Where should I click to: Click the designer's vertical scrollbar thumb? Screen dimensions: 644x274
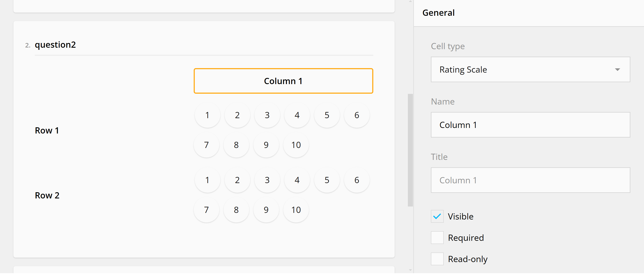click(410, 150)
